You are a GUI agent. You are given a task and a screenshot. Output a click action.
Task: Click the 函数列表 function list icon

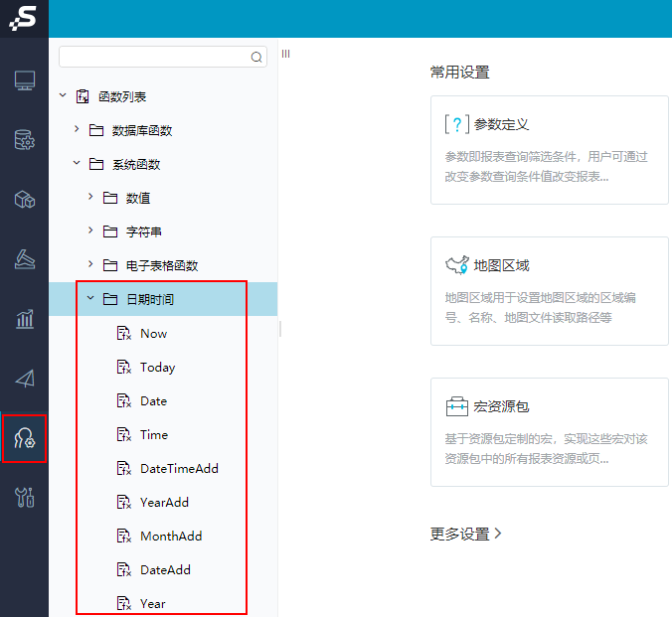pyautogui.click(x=83, y=96)
